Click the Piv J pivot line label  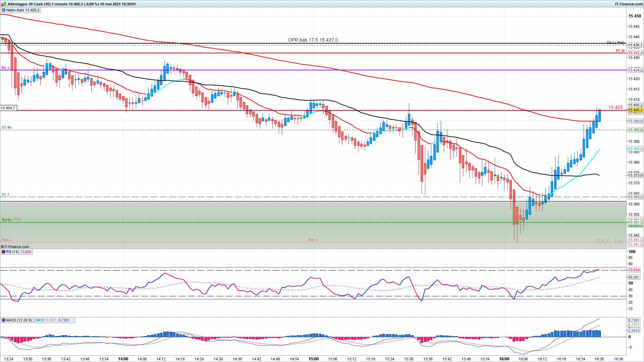pyautogui.click(x=5, y=68)
